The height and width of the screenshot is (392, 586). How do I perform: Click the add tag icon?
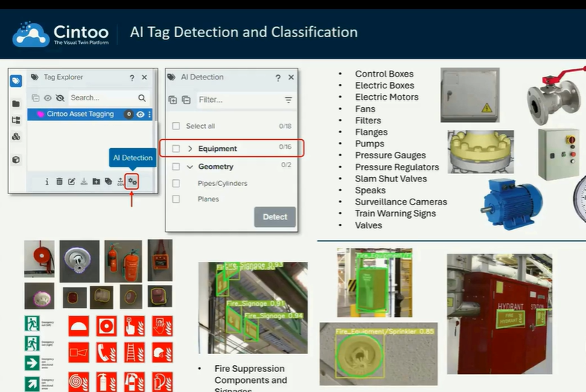109,181
